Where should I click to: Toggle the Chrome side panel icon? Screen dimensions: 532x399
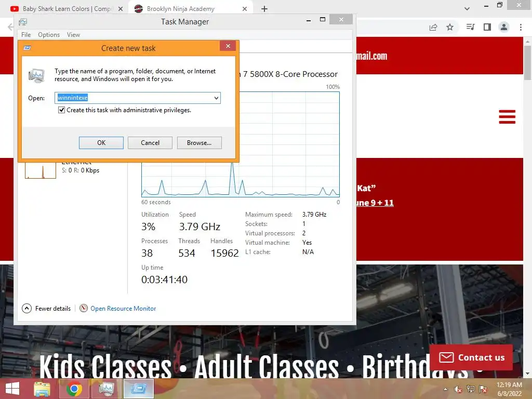coord(487,27)
